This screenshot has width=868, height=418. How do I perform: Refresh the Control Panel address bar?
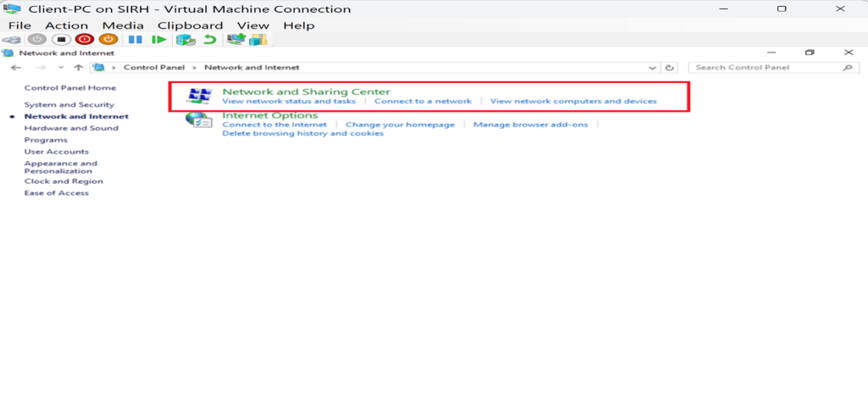click(x=670, y=68)
